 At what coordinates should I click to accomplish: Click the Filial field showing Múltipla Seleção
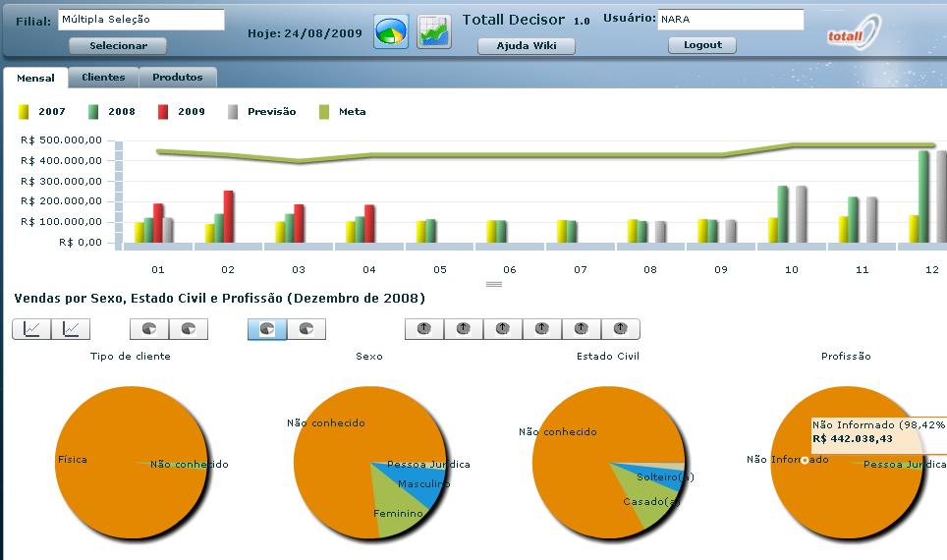pos(140,20)
